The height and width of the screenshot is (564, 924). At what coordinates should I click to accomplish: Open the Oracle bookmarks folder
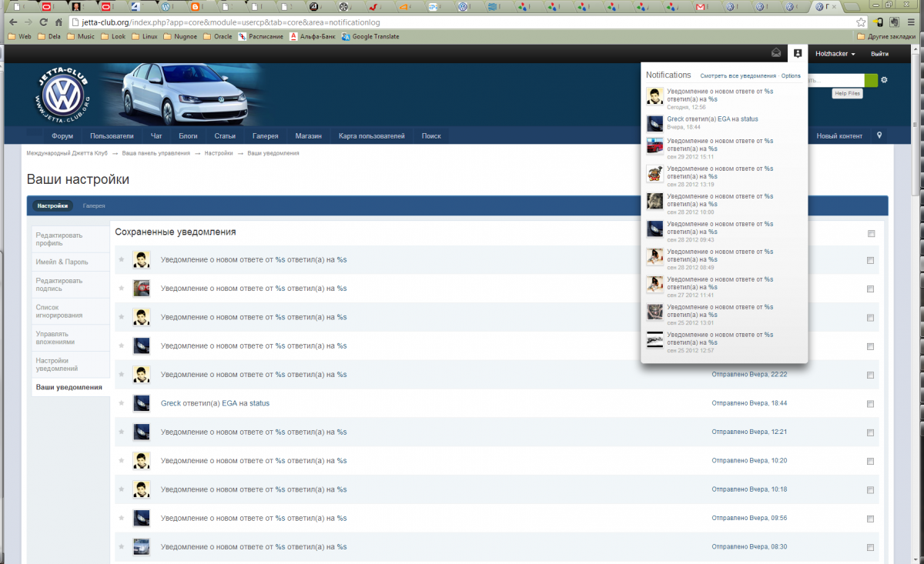coord(216,36)
